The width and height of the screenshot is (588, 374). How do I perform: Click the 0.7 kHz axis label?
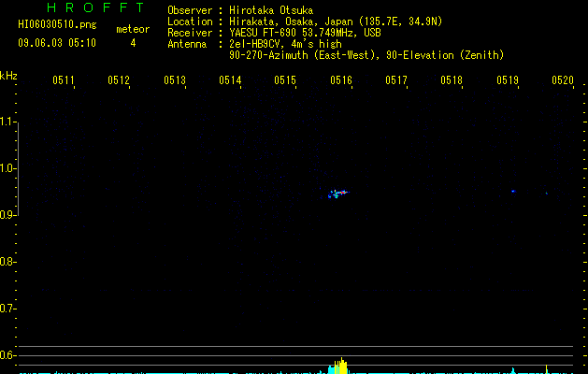pyautogui.click(x=7, y=309)
